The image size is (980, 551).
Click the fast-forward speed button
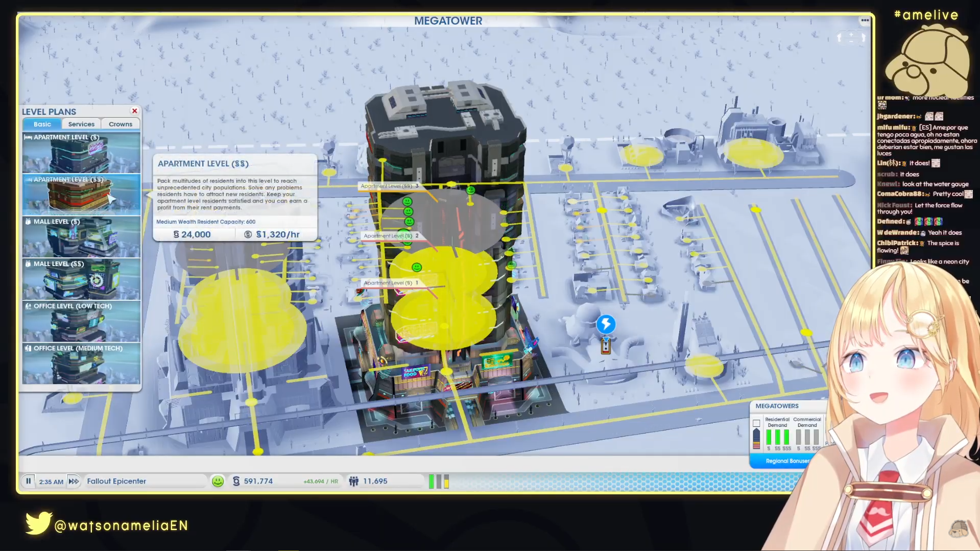click(74, 481)
